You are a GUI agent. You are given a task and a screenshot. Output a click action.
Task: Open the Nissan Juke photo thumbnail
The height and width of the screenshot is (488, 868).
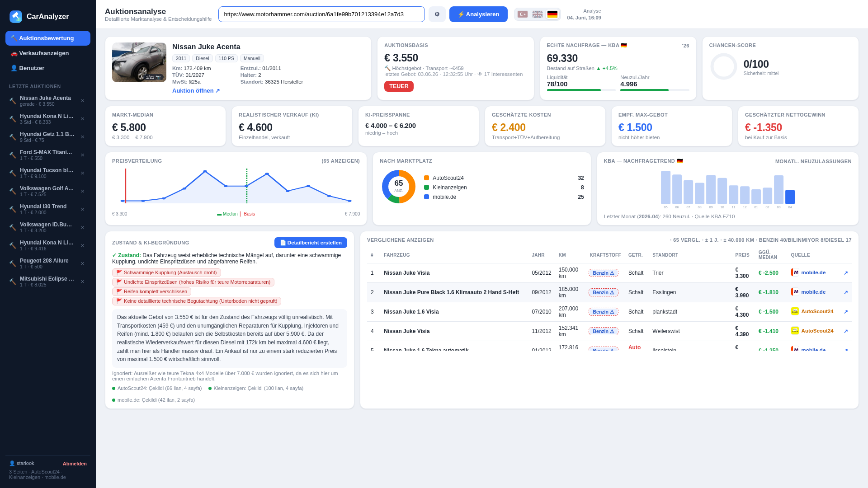click(139, 62)
